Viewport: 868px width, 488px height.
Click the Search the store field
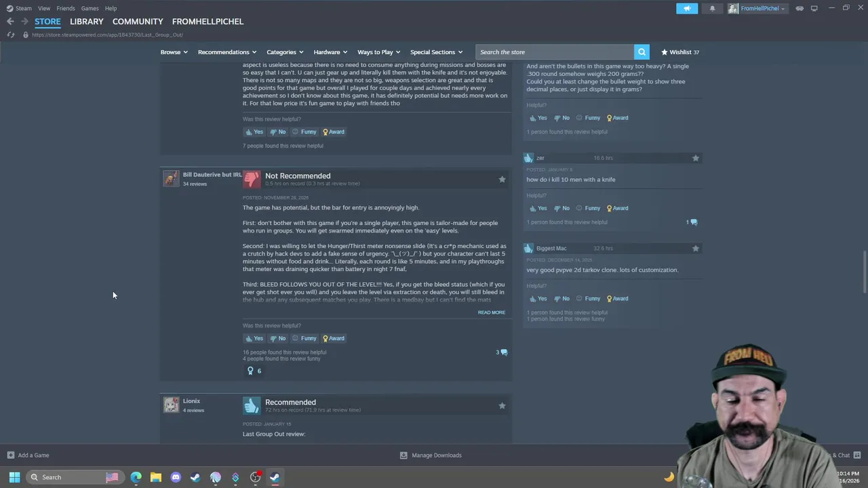tap(555, 52)
